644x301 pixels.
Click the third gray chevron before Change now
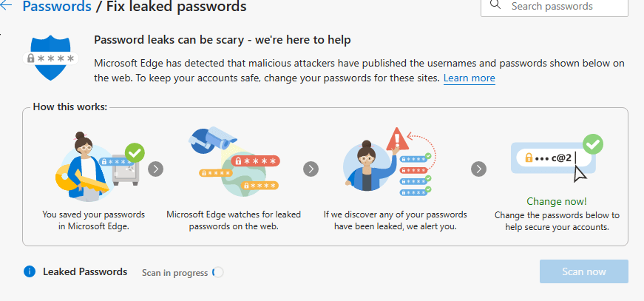478,169
